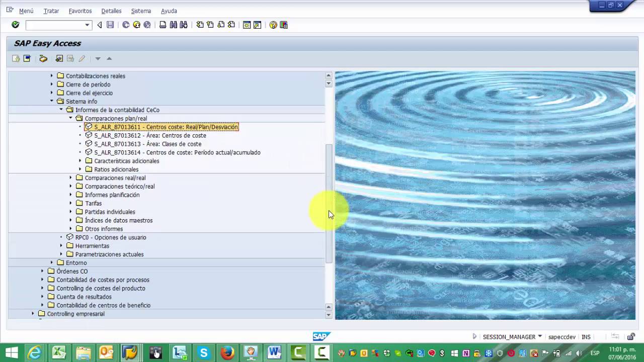Open Internet Explorer from taskbar
The image size is (644, 362).
click(x=35, y=353)
